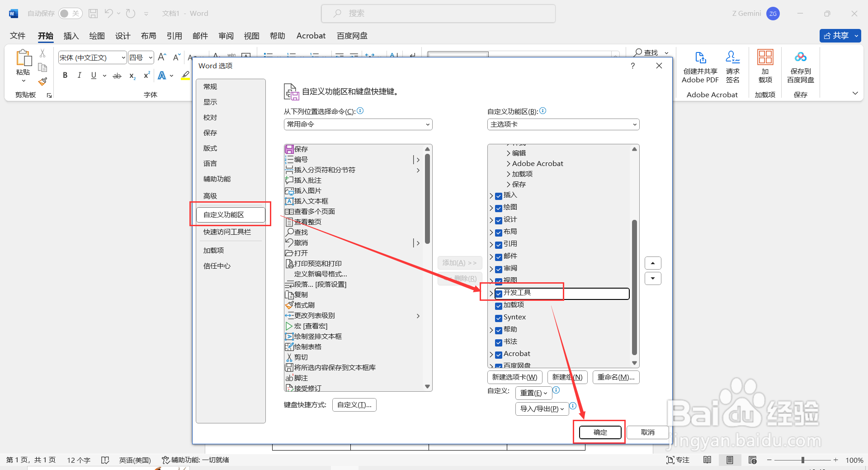Click the Text Effects icon

[162, 76]
